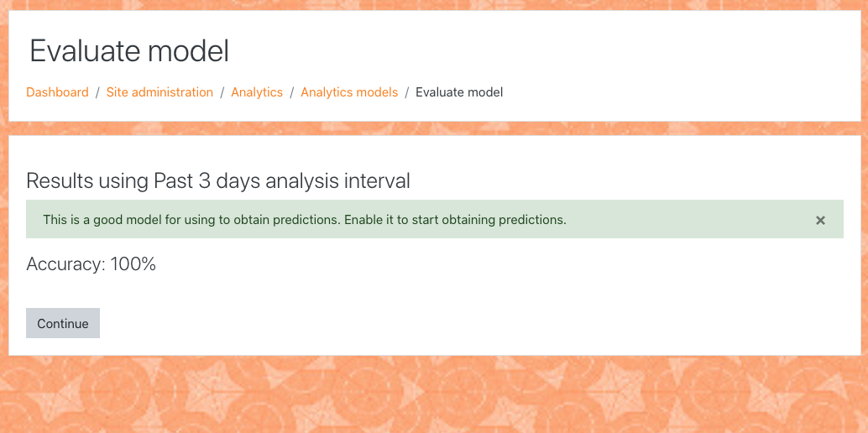This screenshot has height=433, width=868.
Task: Click the word "predictions." ending the alert
Action: click(x=532, y=220)
